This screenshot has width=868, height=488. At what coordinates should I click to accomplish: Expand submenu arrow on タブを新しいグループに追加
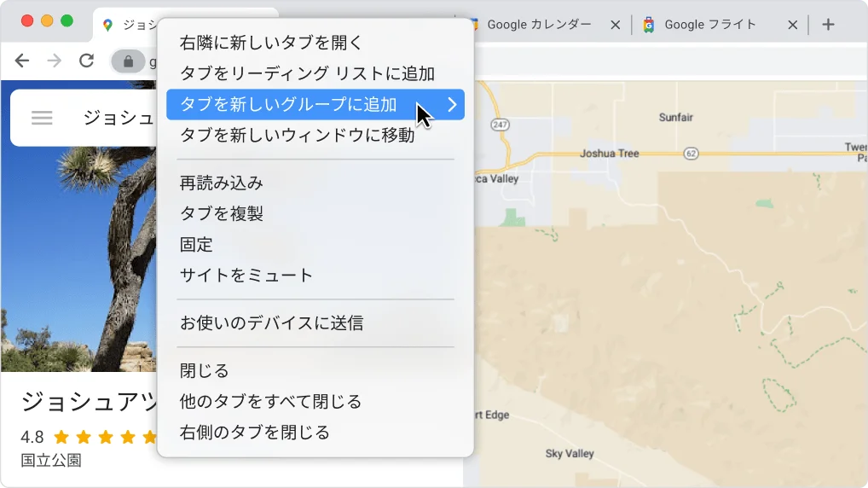452,105
